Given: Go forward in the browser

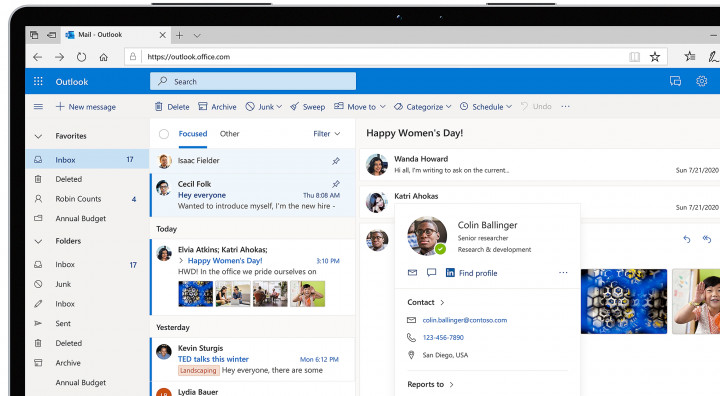Looking at the screenshot, I should tap(59, 57).
